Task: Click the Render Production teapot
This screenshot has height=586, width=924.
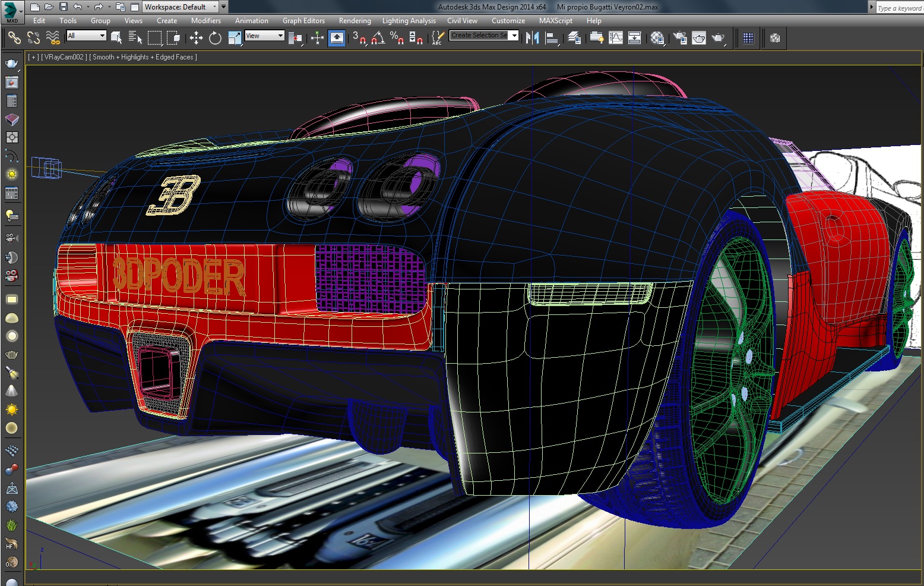Action: (x=719, y=38)
